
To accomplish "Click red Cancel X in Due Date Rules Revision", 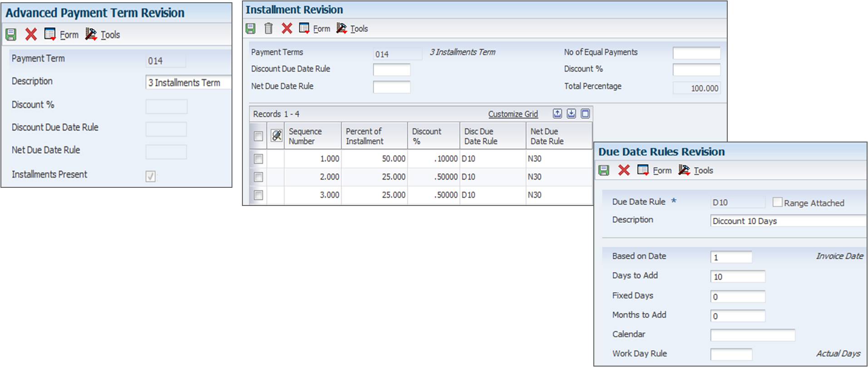I will [x=624, y=171].
